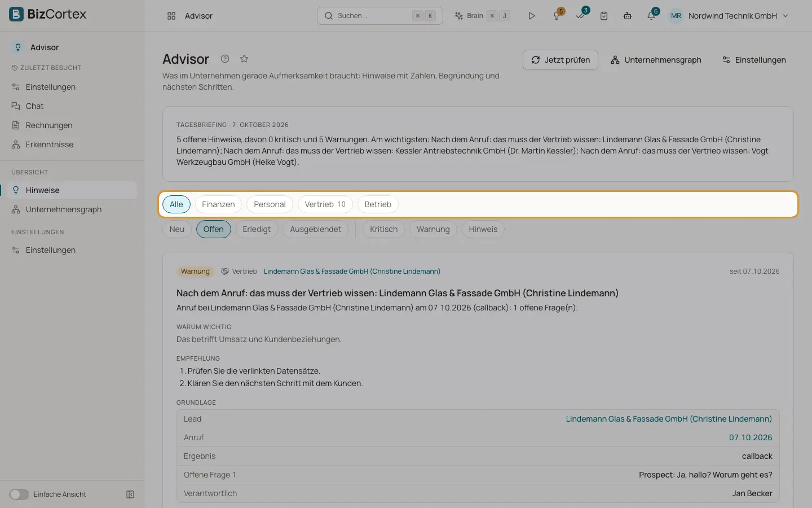Open the apps grid icon beside Advisor

pyautogui.click(x=171, y=16)
